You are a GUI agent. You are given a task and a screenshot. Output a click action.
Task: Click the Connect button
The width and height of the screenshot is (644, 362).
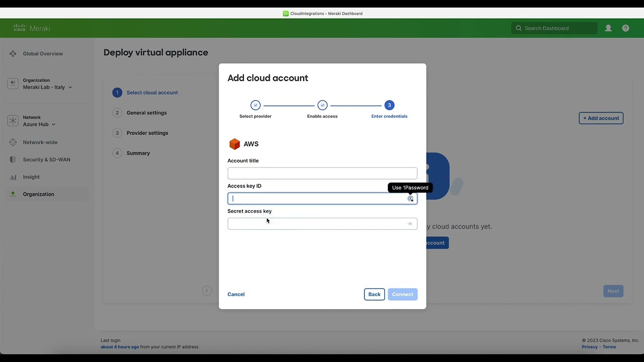pos(403,294)
